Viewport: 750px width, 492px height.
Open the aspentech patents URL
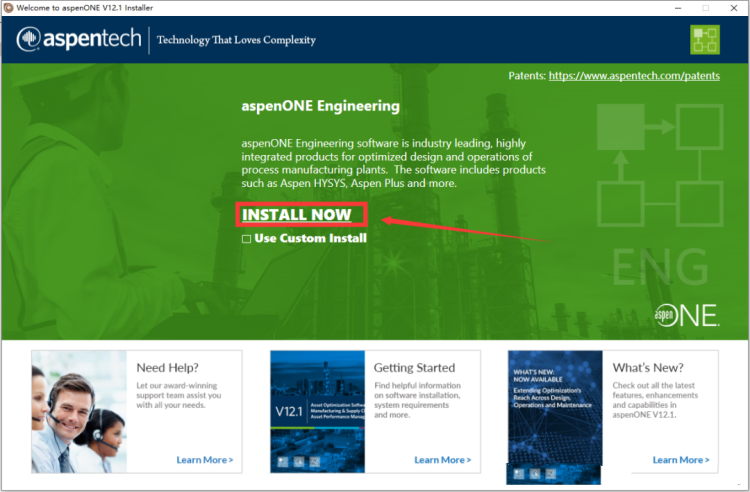tap(634, 76)
